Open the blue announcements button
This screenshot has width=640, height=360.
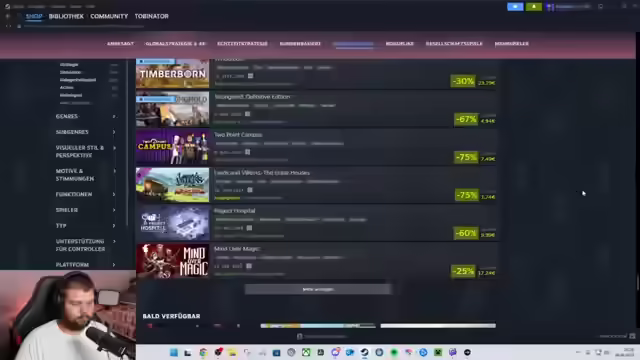click(x=515, y=7)
